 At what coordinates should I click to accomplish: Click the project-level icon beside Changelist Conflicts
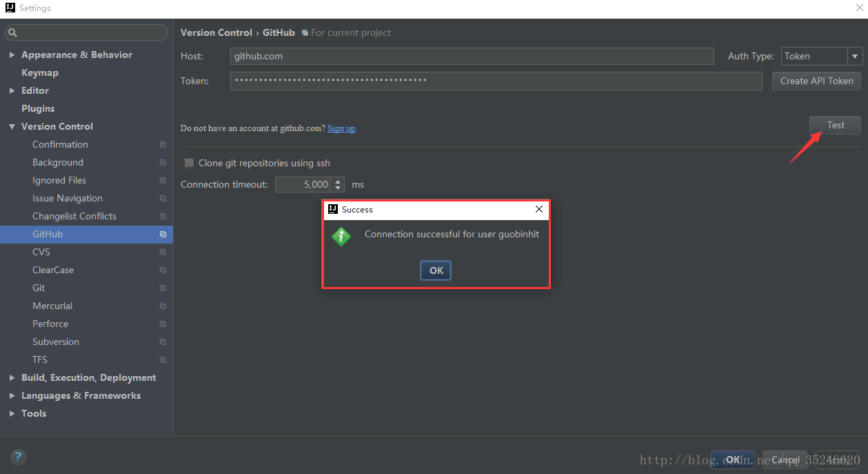pyautogui.click(x=163, y=217)
